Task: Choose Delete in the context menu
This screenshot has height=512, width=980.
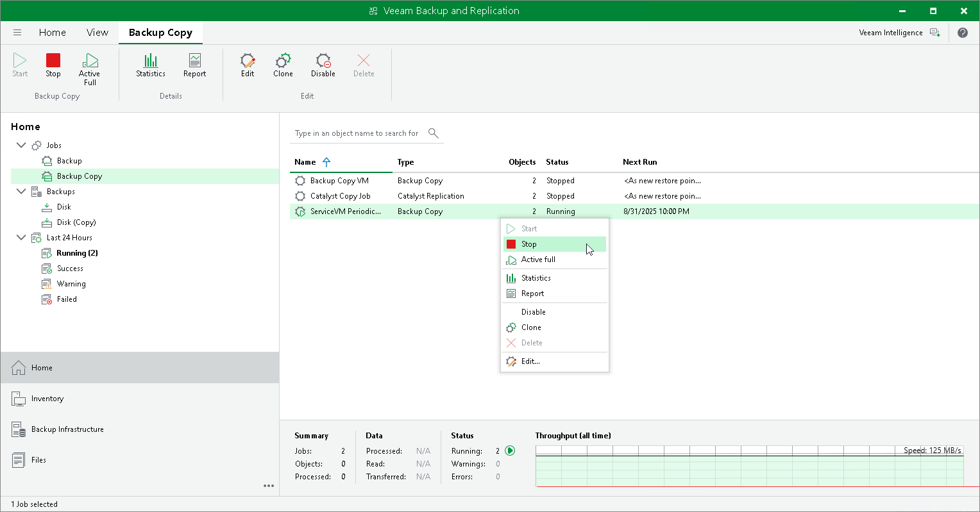Action: 555,343
